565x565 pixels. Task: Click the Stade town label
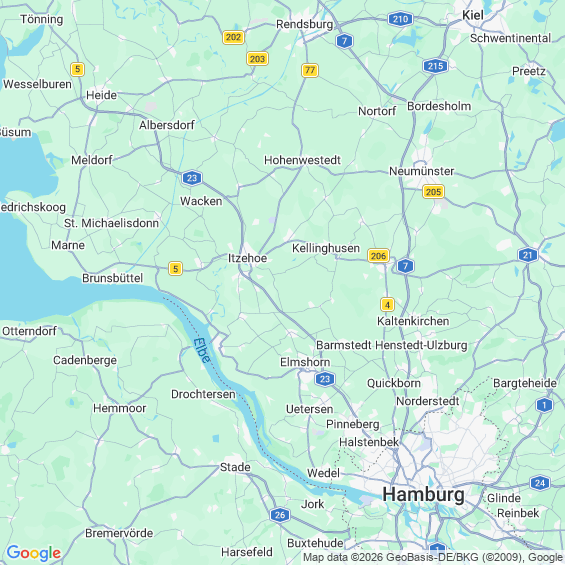[235, 467]
